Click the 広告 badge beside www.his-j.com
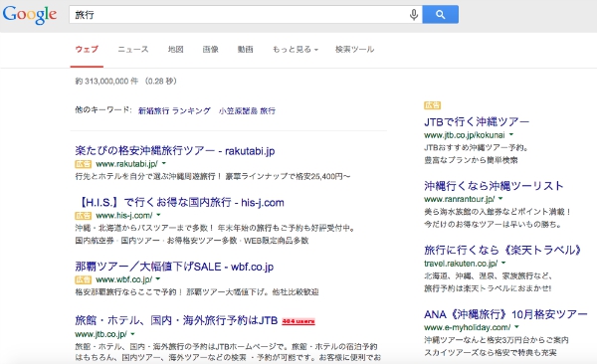 [83, 216]
